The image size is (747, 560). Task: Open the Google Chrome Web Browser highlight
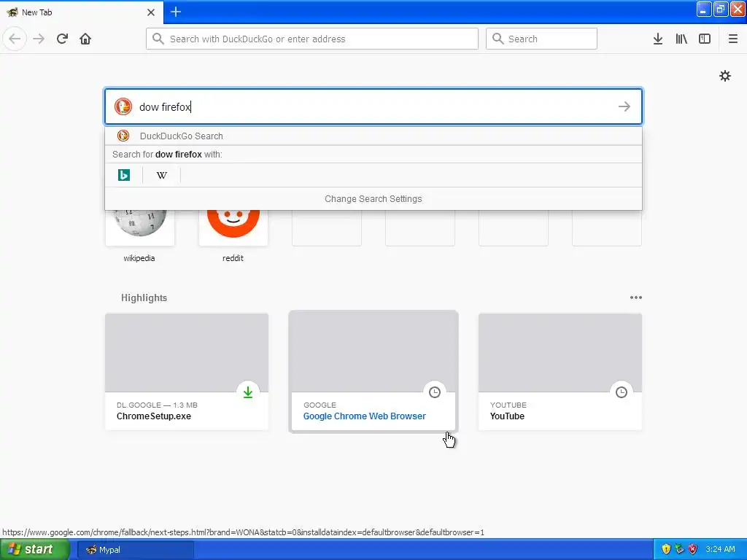pyautogui.click(x=373, y=371)
